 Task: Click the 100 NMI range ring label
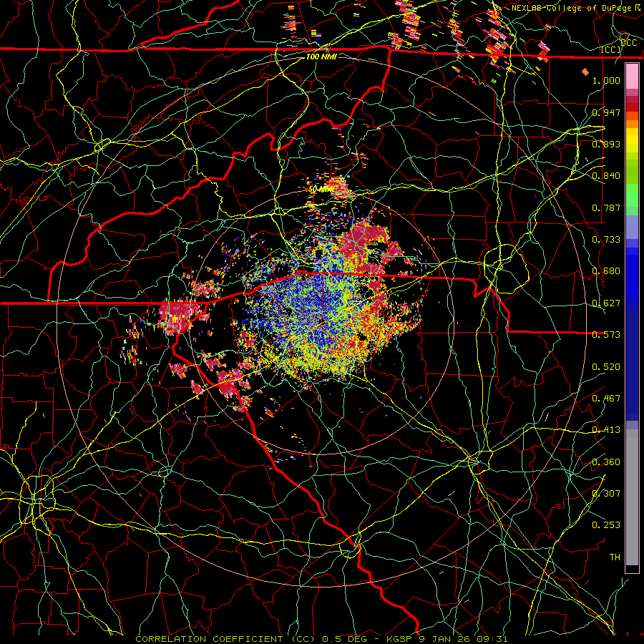pos(321,57)
